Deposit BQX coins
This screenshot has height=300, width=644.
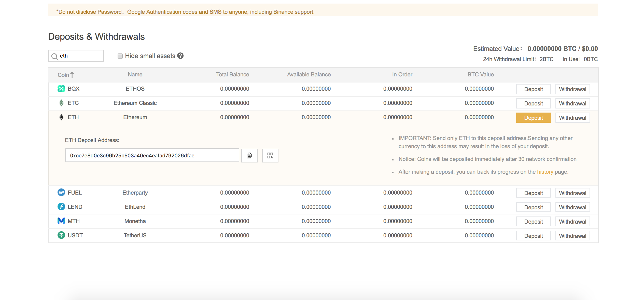tap(534, 89)
